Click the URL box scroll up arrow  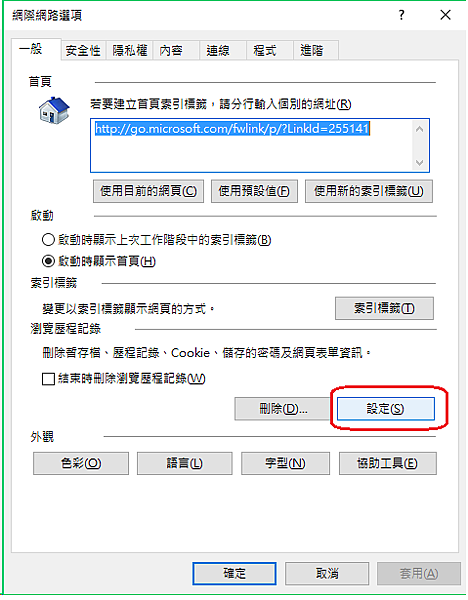(419, 129)
